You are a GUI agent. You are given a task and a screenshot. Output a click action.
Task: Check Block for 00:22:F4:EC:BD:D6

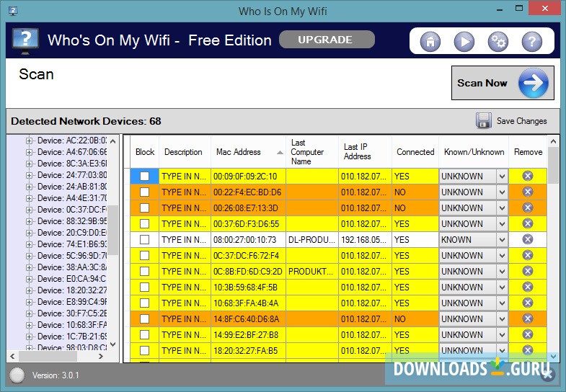144,192
